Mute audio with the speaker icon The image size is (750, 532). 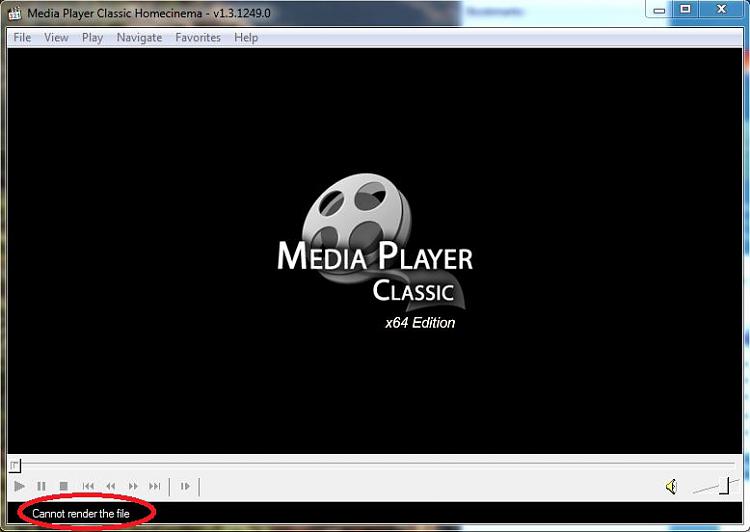[671, 487]
